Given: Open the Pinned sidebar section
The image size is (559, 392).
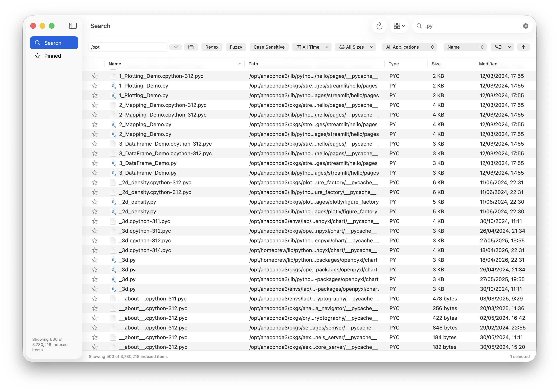Looking at the screenshot, I should point(54,56).
